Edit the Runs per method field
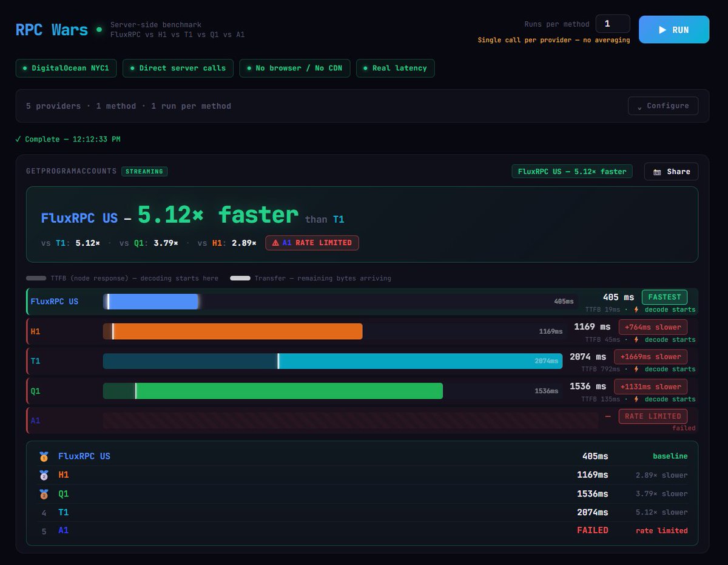Screen dimensions: 728x565 click(613, 24)
